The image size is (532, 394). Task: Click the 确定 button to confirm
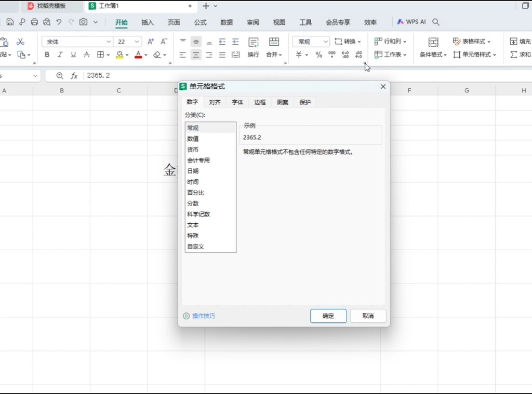point(328,316)
